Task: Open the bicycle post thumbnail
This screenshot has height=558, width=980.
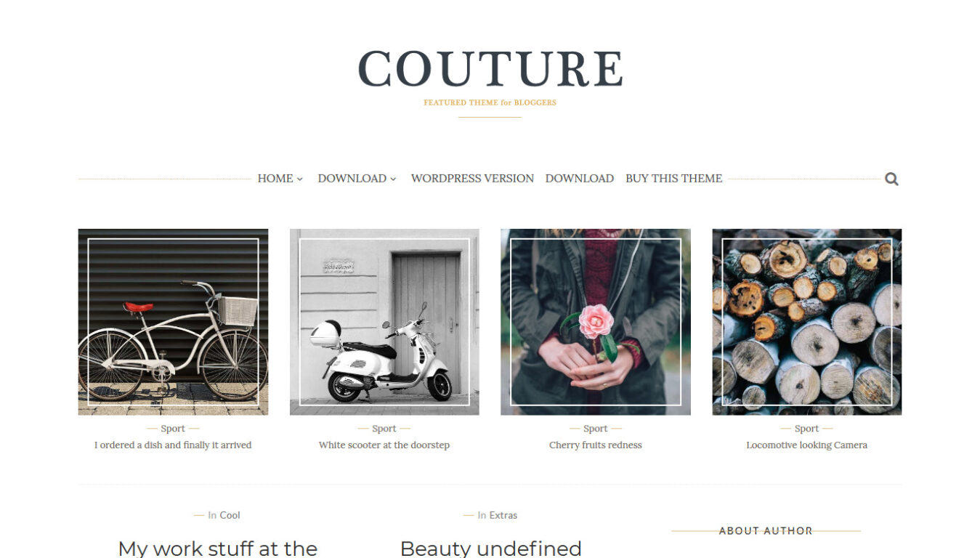Action: (173, 322)
